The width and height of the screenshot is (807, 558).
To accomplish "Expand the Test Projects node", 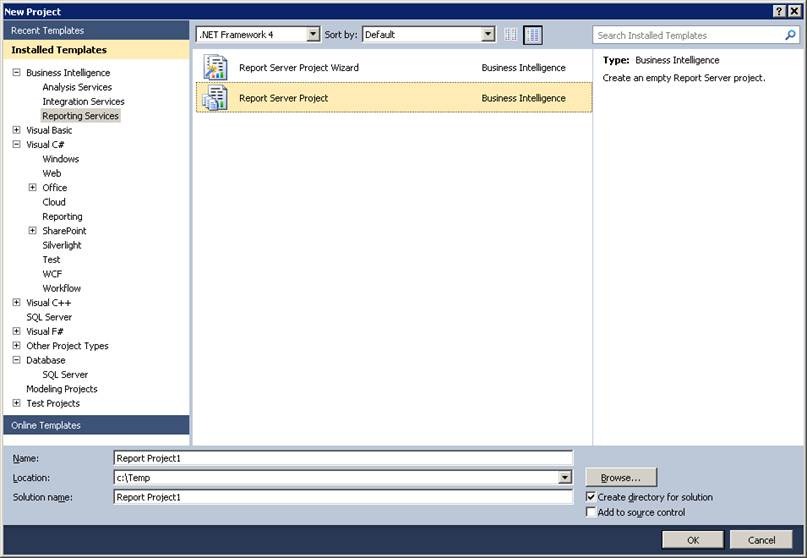I will coord(16,403).
